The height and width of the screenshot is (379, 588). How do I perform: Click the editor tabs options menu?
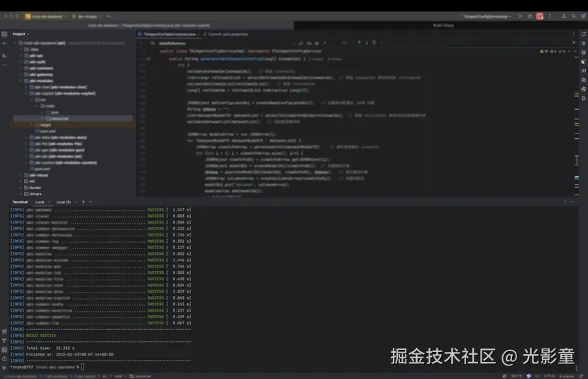(573, 34)
